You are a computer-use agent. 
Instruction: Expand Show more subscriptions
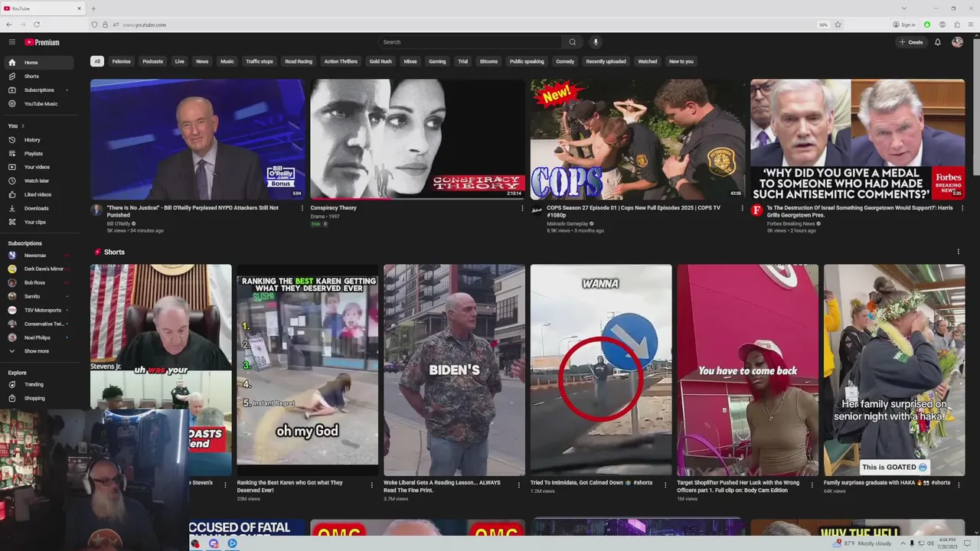click(39, 351)
